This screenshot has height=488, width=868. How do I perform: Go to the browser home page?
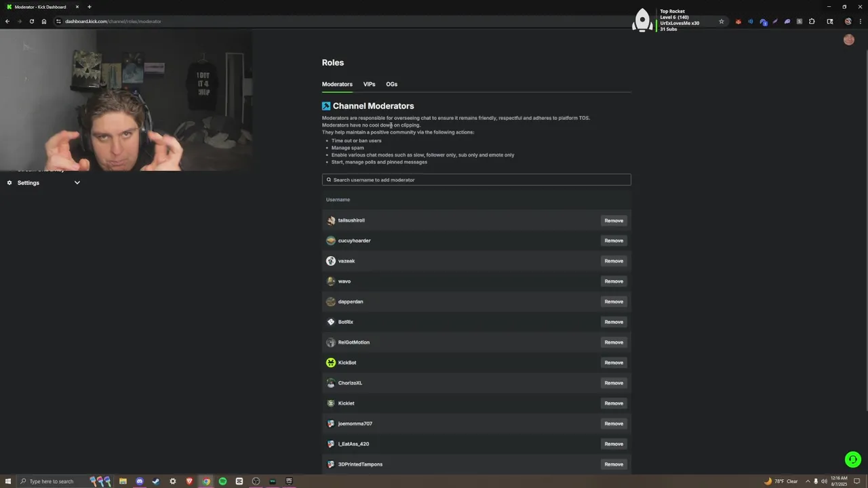coord(44,21)
